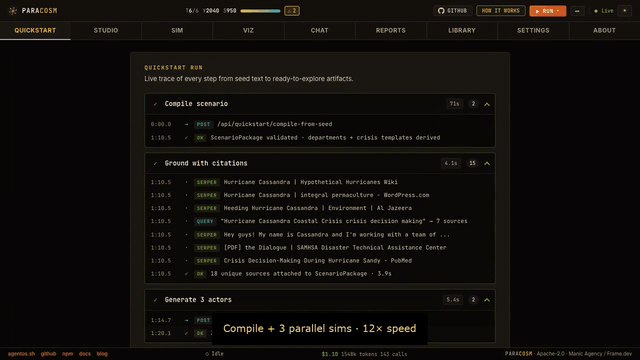Select the query line with 7 sources
The image size is (640, 360).
[344, 221]
